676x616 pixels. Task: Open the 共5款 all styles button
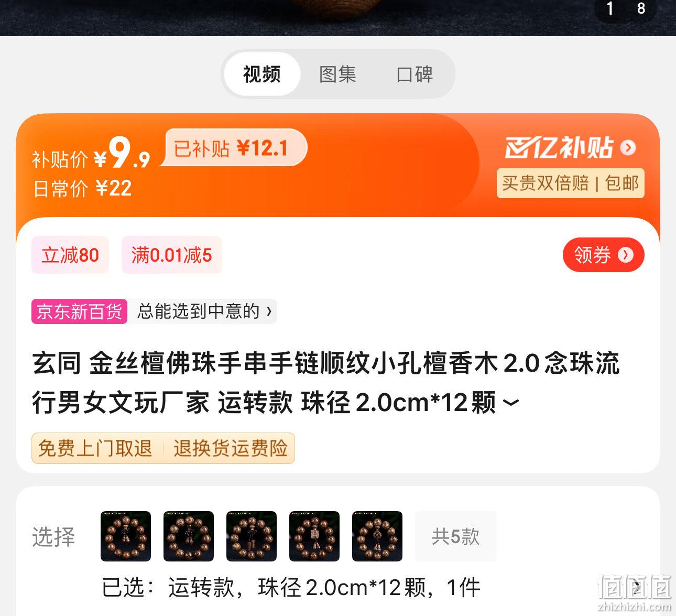[x=456, y=536]
